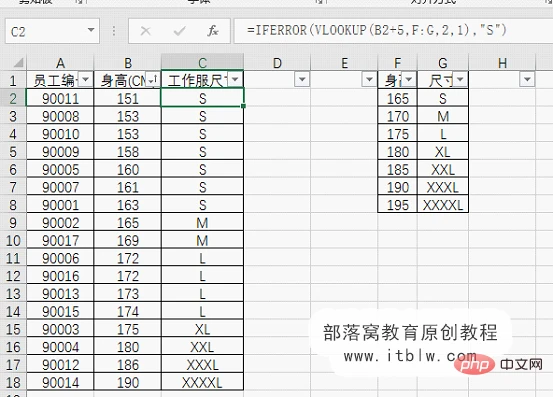
Task: Select cell containing employee number 90014
Action: (x=61, y=383)
